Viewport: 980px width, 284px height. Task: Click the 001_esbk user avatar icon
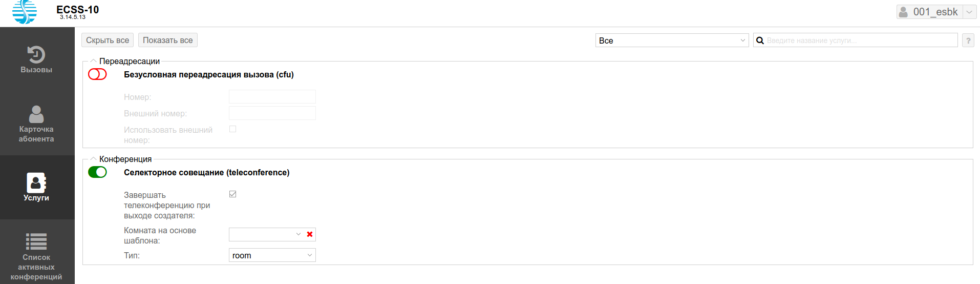point(904,12)
